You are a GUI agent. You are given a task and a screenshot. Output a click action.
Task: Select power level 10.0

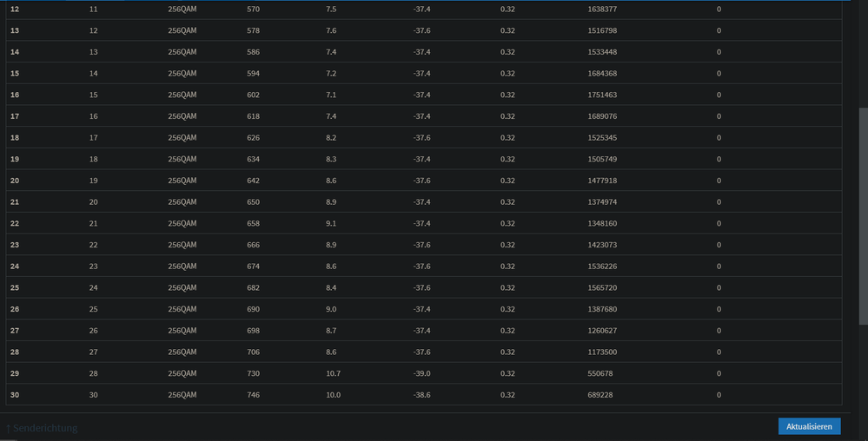[334, 395]
